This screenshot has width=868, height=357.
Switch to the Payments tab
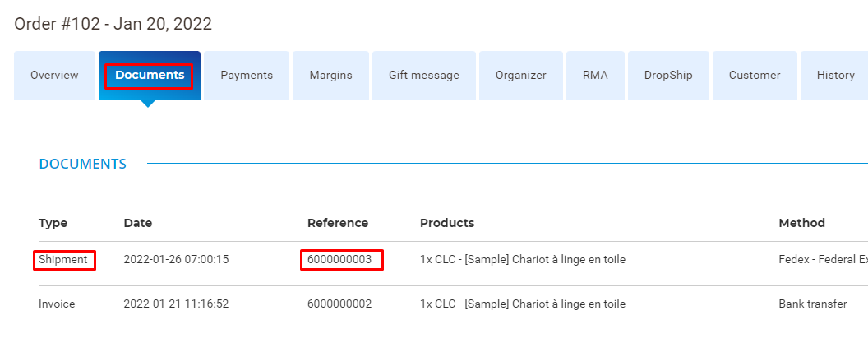[247, 76]
